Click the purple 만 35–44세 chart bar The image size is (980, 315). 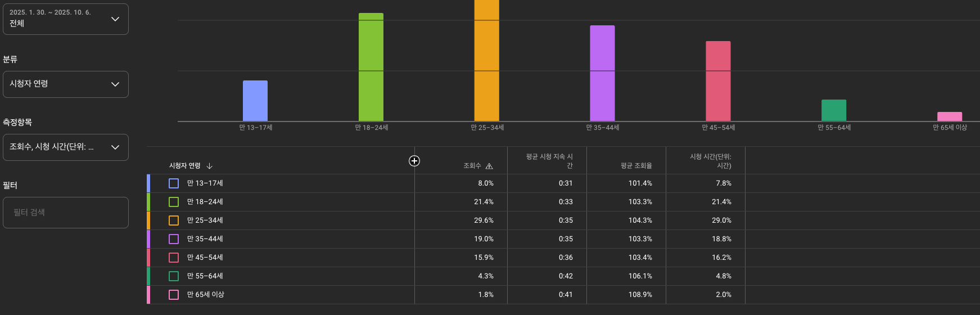tap(602, 73)
